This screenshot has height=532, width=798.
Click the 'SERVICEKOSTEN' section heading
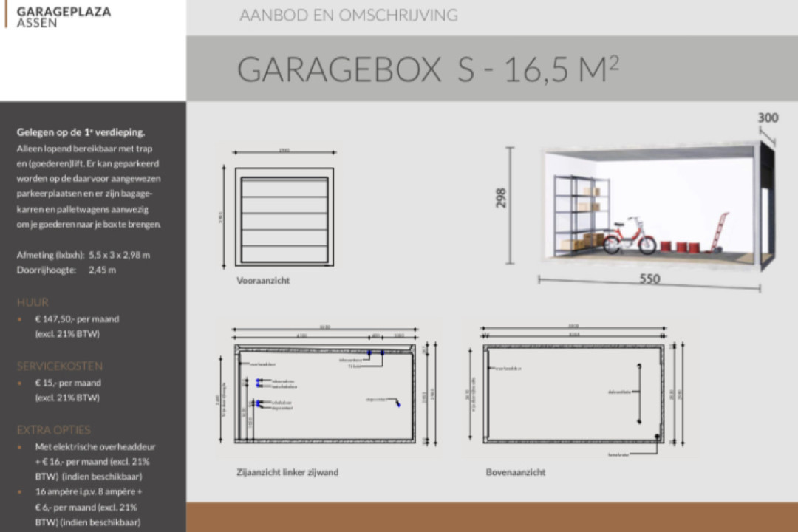60,366
